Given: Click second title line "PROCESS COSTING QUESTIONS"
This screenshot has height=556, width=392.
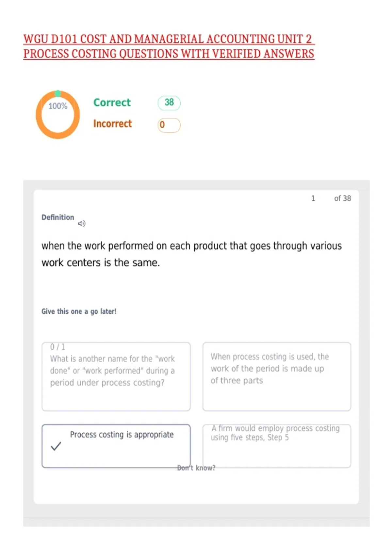Looking at the screenshot, I should pos(169,54).
